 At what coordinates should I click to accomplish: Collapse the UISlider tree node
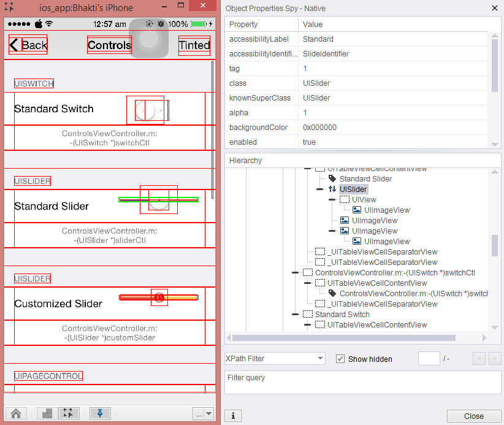[319, 190]
